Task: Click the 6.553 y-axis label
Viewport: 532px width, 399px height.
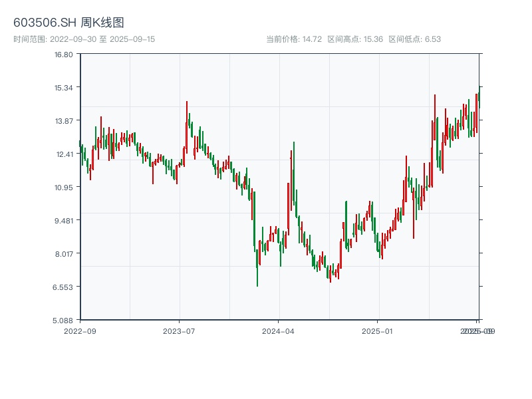Action: point(63,287)
